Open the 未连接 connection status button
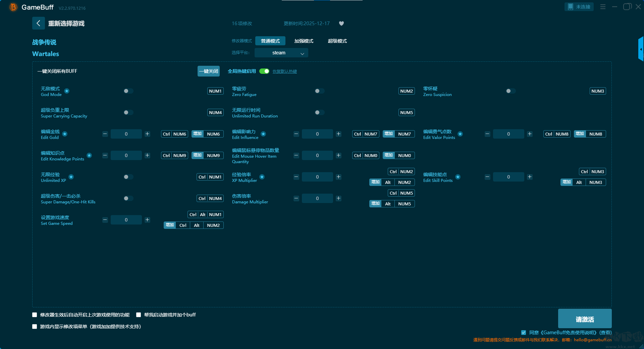The width and height of the screenshot is (644, 349). click(579, 7)
